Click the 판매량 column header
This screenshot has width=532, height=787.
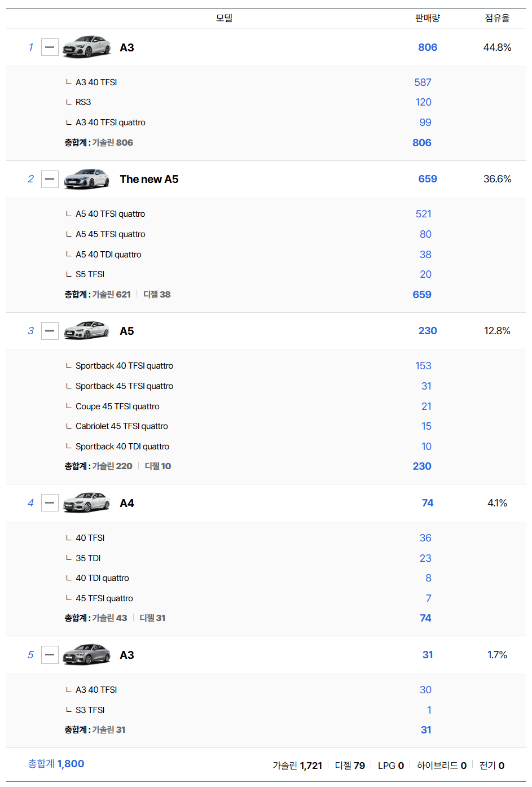pos(428,18)
